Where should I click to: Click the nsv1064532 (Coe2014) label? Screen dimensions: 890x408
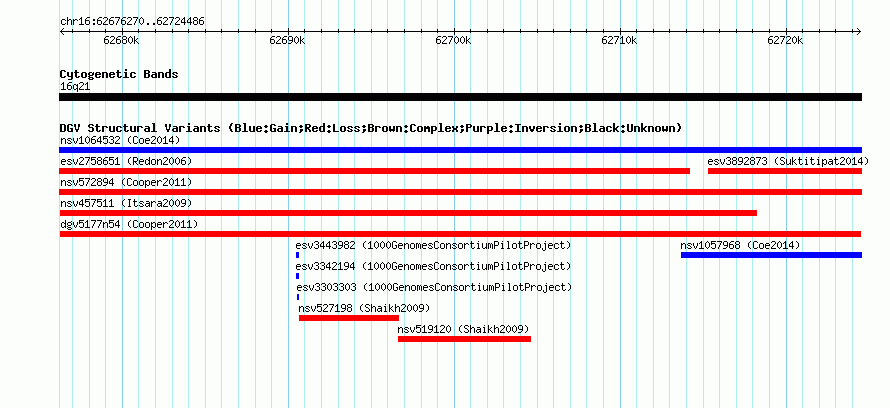(120, 140)
